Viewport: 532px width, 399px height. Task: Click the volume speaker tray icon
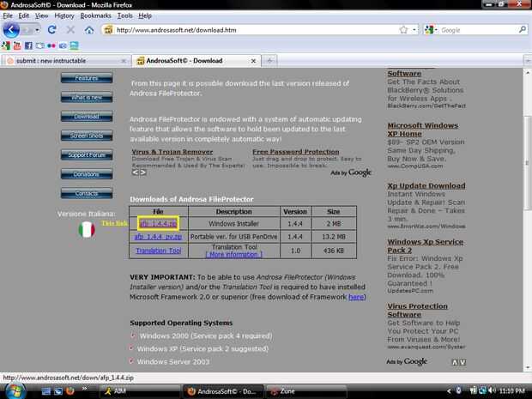(x=492, y=391)
